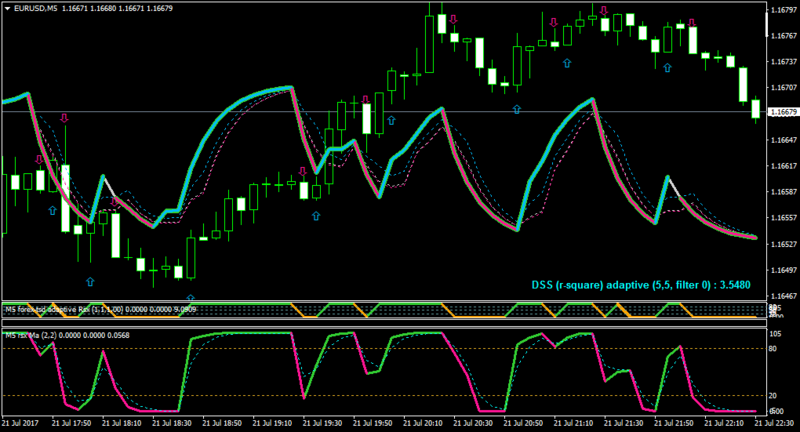Image resolution: width=800 pixels, height=432 pixels.
Task: Click the 1.16767 price axis label
Action: click(x=784, y=36)
